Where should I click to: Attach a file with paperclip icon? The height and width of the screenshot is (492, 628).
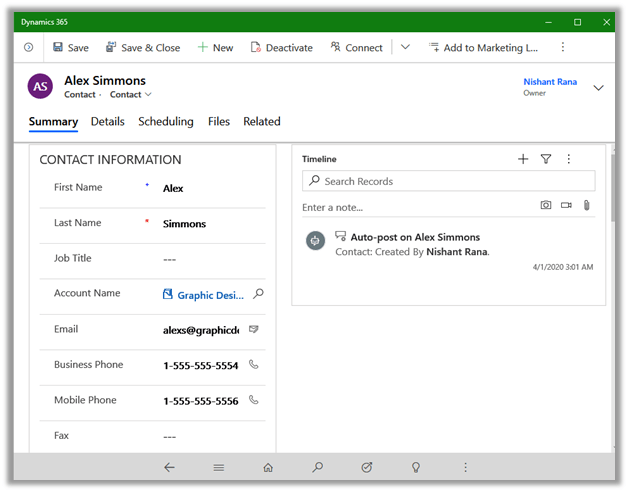tap(586, 205)
